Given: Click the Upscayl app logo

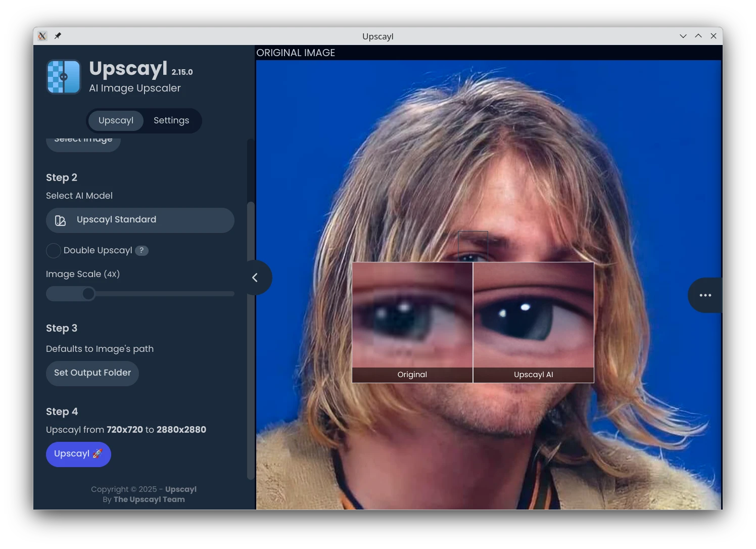Looking at the screenshot, I should [64, 77].
